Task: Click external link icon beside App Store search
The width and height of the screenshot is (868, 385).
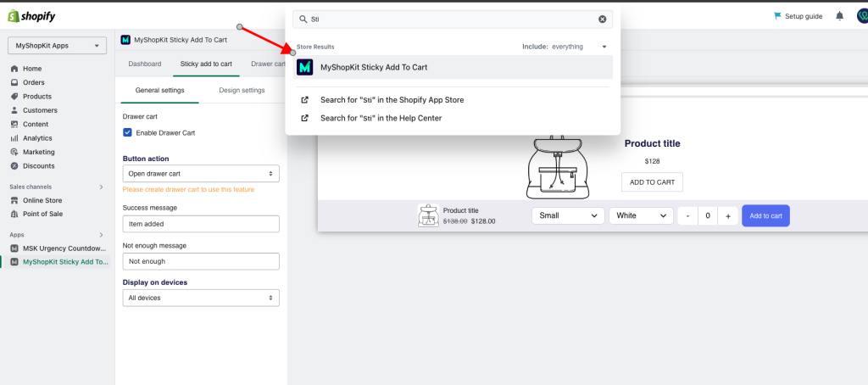Action: click(304, 100)
